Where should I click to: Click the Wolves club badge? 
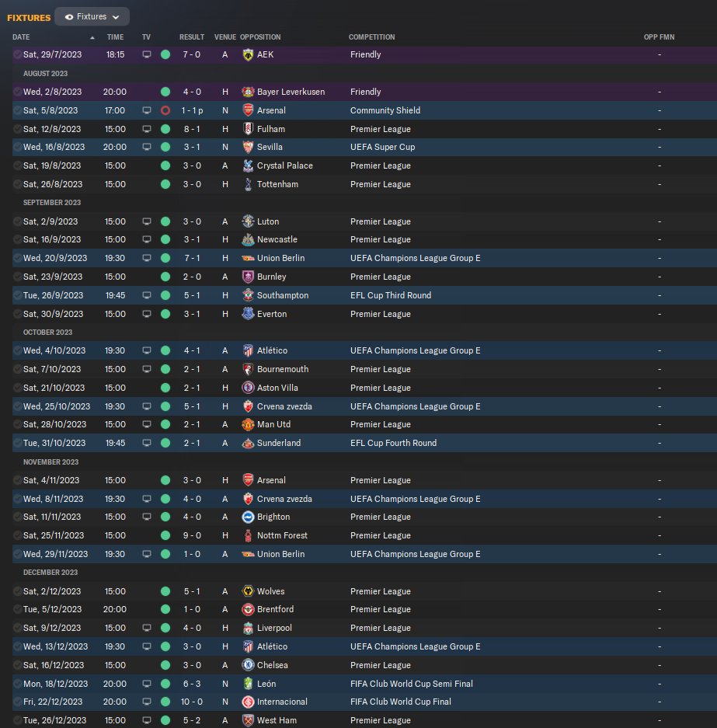(249, 591)
